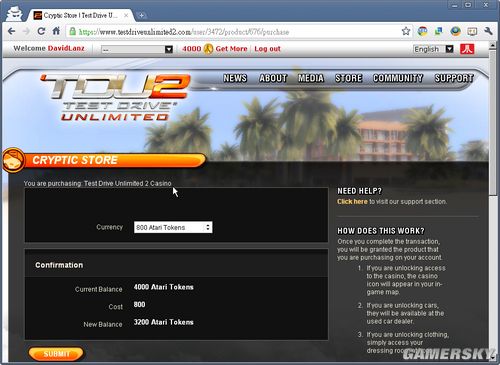The width and height of the screenshot is (500, 365).
Task: Open a new browser tab
Action: click(141, 15)
